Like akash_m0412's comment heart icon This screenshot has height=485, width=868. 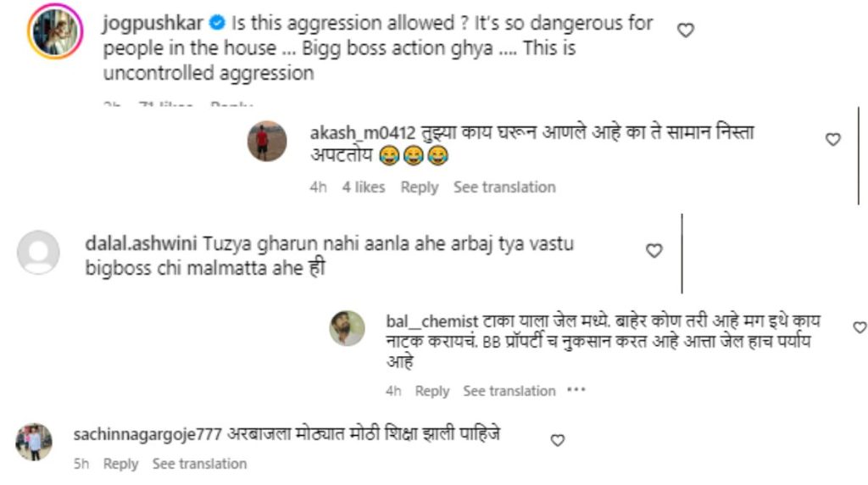click(x=833, y=140)
